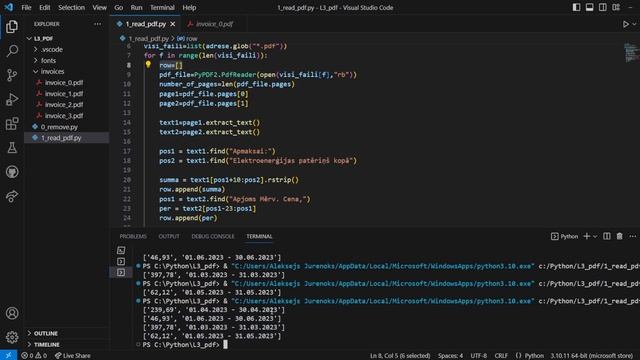The image size is (640, 360).
Task: Select the second terminal instance icon
Action: pyautogui.click(x=121, y=261)
